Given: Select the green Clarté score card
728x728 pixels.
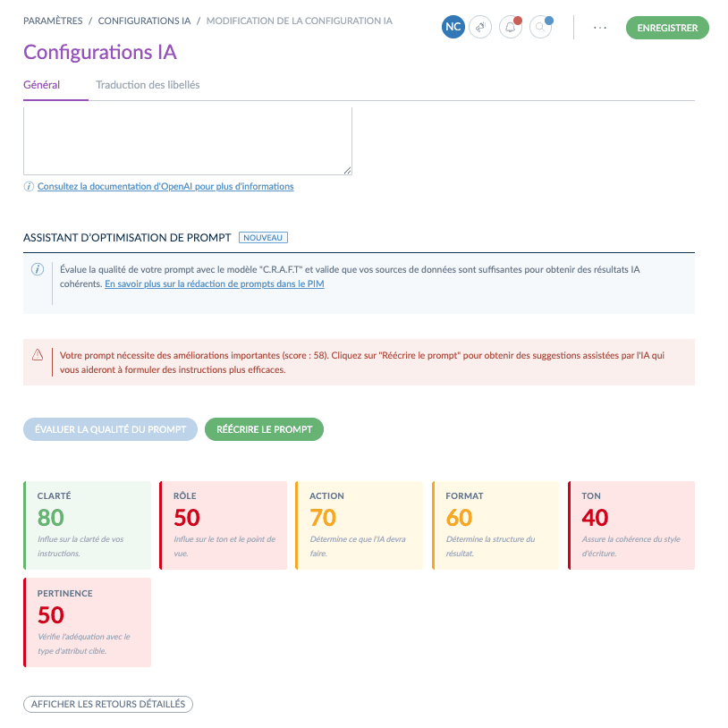Looking at the screenshot, I should [x=88, y=525].
